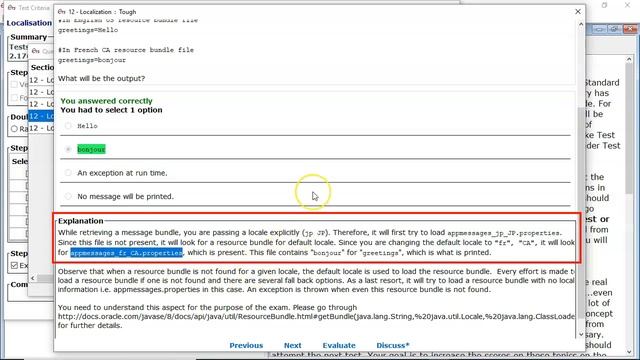Close the 12 - Localization question dialog
Image resolution: width=640 pixels, height=360 pixels.
pyautogui.click(x=578, y=11)
